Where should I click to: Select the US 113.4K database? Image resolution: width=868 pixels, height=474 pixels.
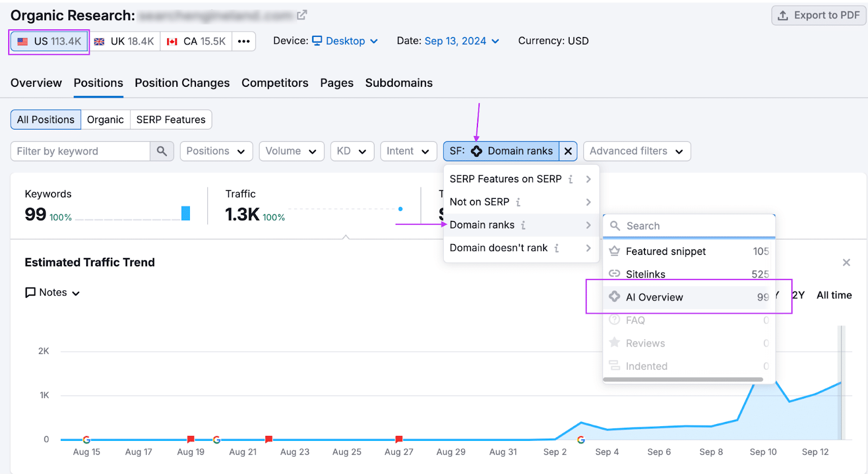[x=49, y=41]
